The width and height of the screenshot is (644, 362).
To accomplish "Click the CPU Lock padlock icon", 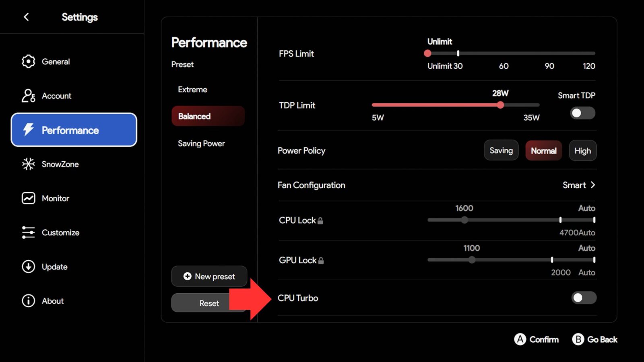I will [320, 220].
